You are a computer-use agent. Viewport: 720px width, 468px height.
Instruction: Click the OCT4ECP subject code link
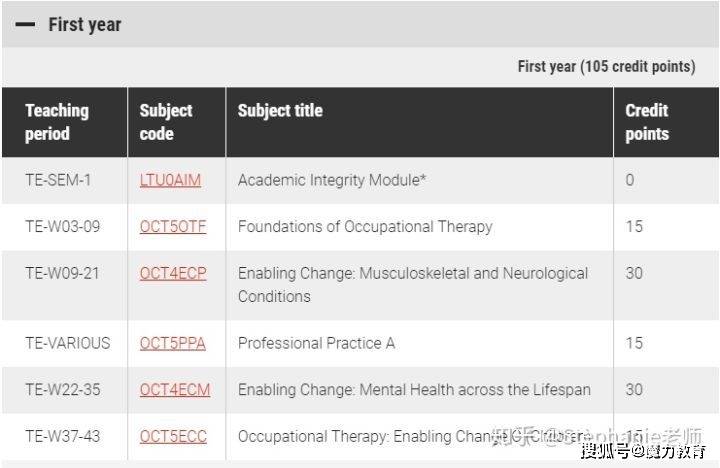173,273
